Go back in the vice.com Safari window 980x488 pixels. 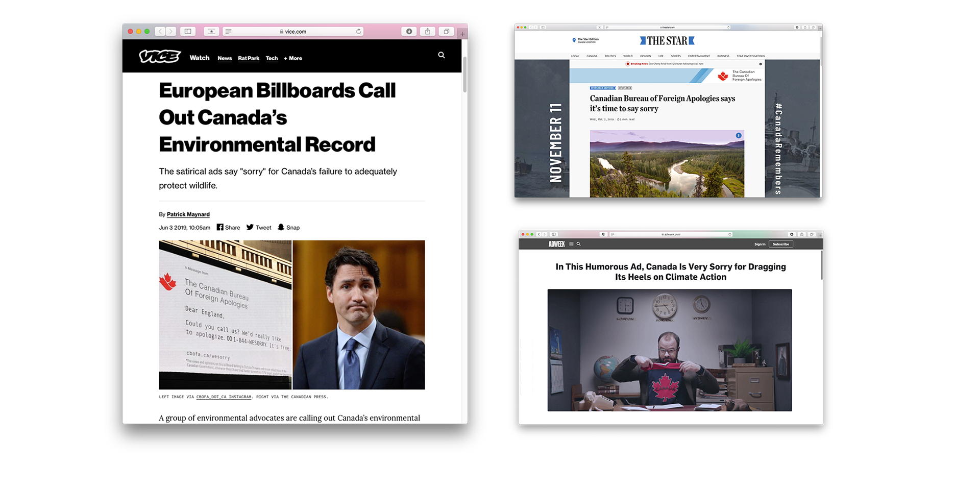160,31
